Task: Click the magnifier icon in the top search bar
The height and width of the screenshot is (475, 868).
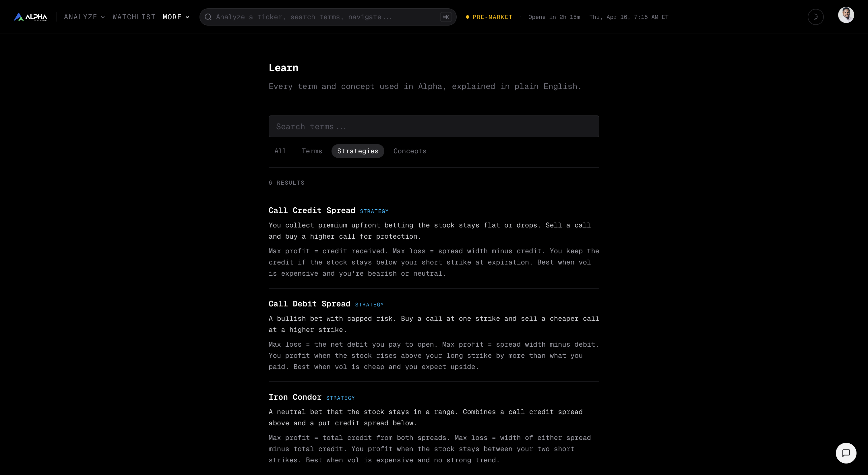Action: [208, 17]
